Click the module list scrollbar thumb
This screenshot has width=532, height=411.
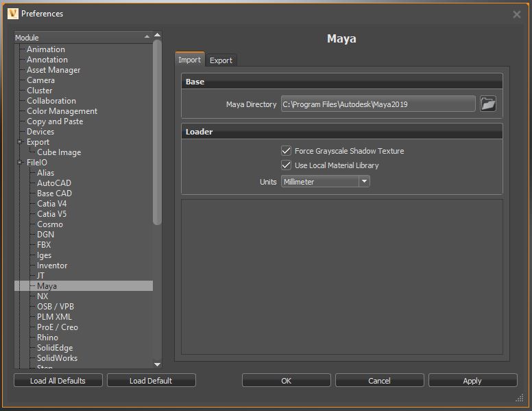(x=157, y=132)
